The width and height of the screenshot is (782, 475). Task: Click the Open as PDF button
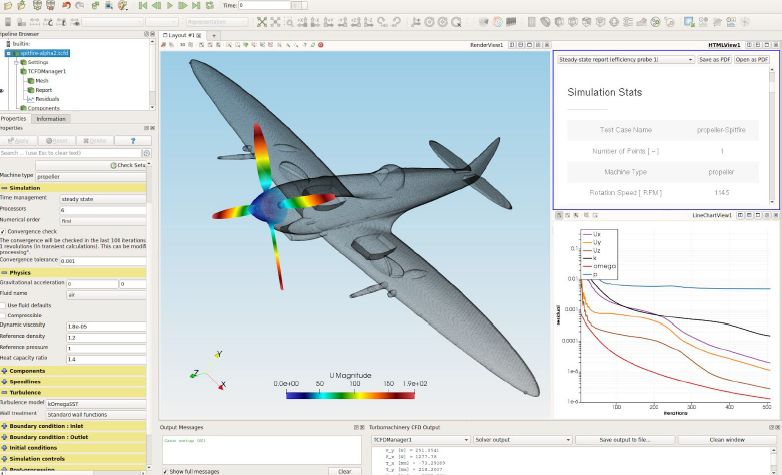[752, 59]
